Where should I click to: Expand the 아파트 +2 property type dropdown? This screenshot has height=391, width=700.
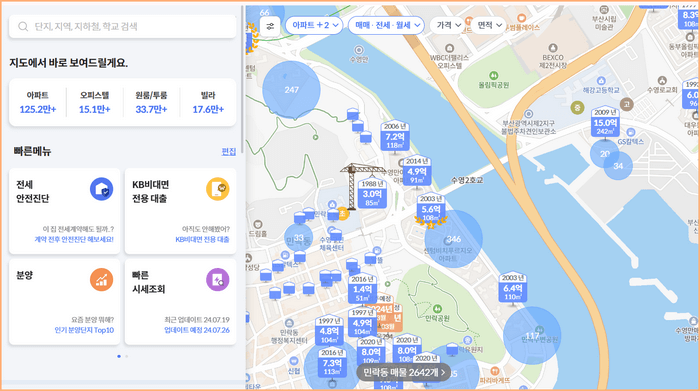click(314, 25)
